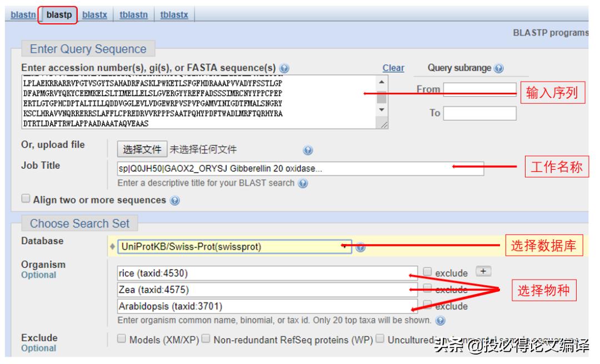Check Uncultured samples exclusion box
The image size is (600, 364).
click(x=380, y=338)
